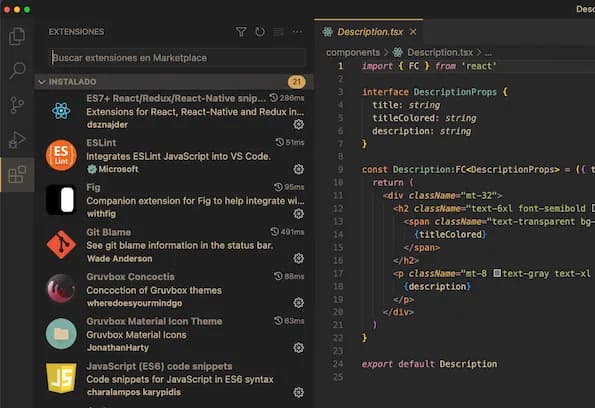
Task: Open settings gear for Fig extension
Action: point(299,214)
